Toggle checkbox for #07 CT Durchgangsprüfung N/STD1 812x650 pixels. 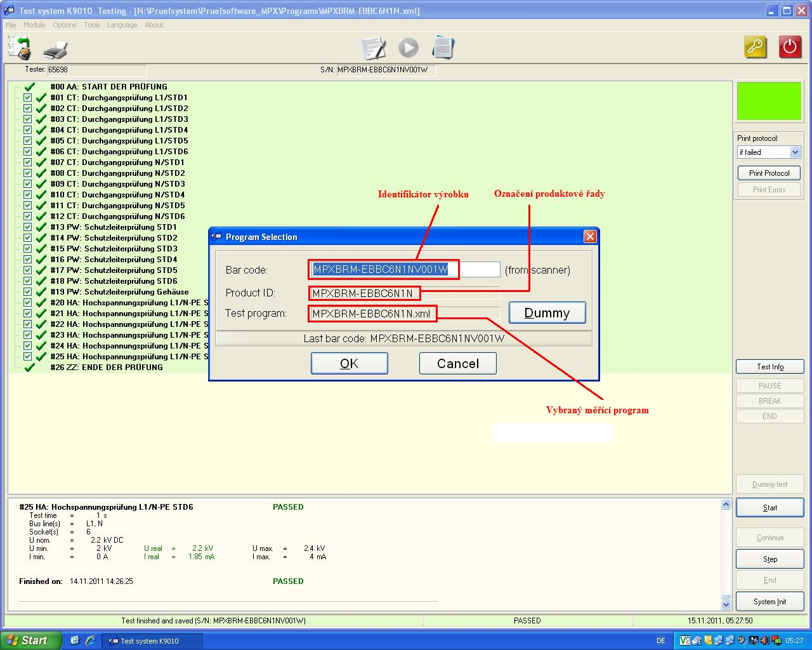(27, 162)
